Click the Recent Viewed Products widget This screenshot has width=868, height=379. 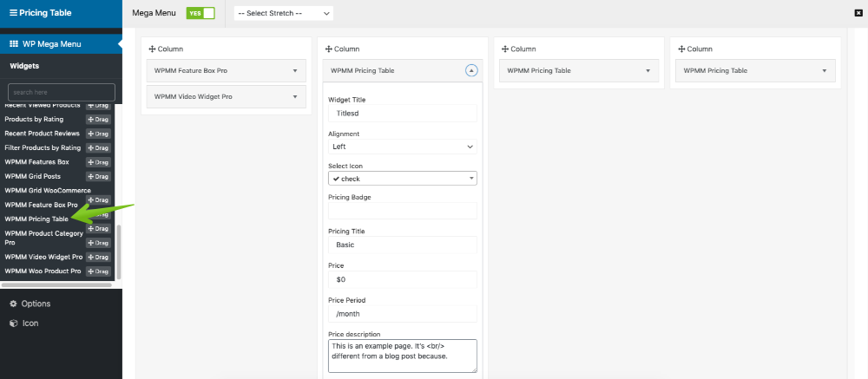[x=42, y=105]
